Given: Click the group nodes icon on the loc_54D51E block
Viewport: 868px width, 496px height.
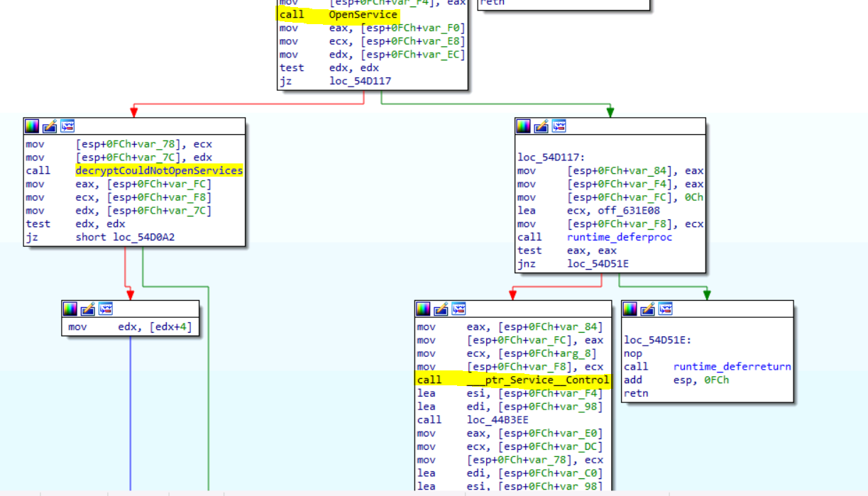Looking at the screenshot, I should tap(666, 308).
